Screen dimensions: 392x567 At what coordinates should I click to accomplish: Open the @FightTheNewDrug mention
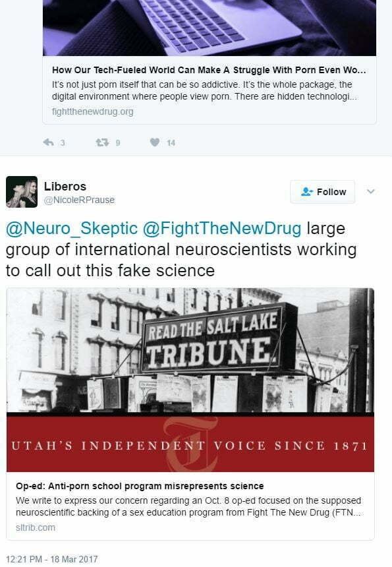[x=222, y=229]
